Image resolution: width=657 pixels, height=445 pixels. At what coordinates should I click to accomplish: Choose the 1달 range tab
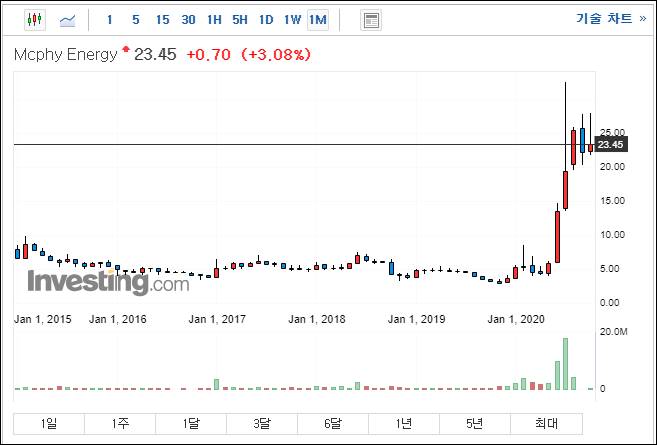point(191,424)
